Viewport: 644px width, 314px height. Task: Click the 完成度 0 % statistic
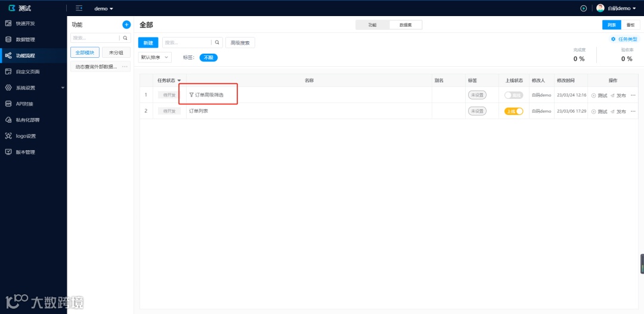pos(579,55)
